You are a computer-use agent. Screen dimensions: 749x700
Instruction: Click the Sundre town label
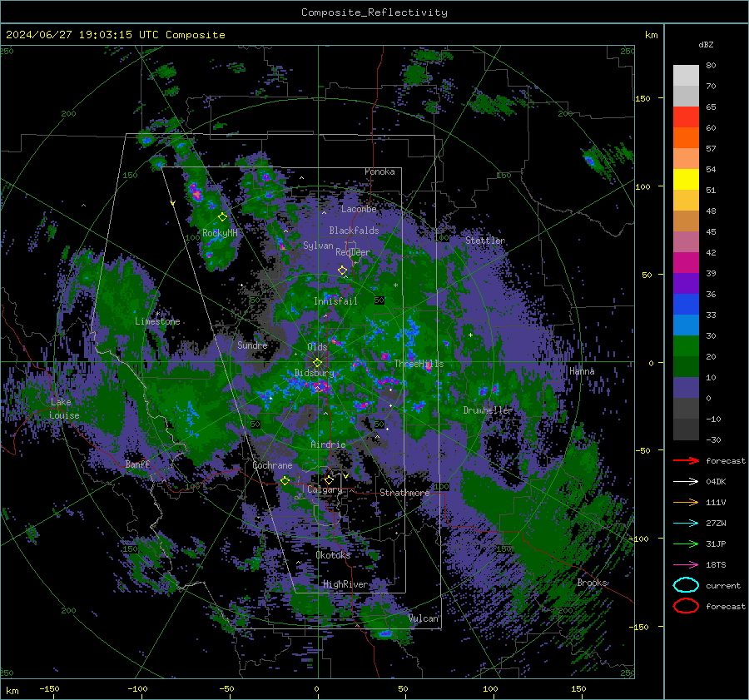coord(252,345)
